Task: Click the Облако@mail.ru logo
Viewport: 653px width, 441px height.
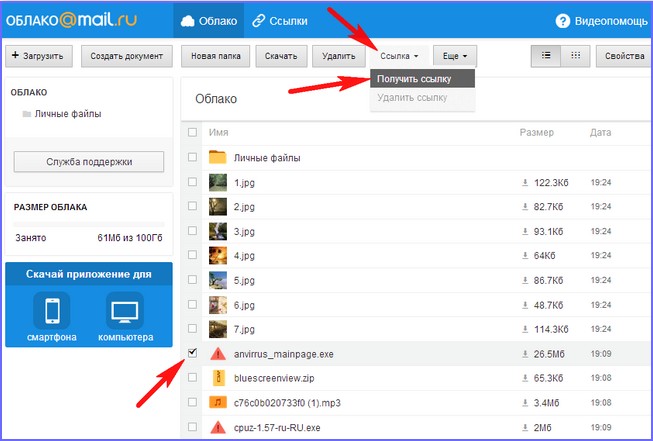Action: pyautogui.click(x=71, y=20)
